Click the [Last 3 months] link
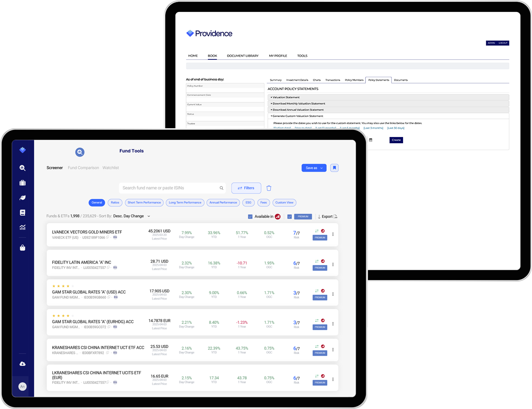This screenshot has width=532, height=409. point(373,128)
